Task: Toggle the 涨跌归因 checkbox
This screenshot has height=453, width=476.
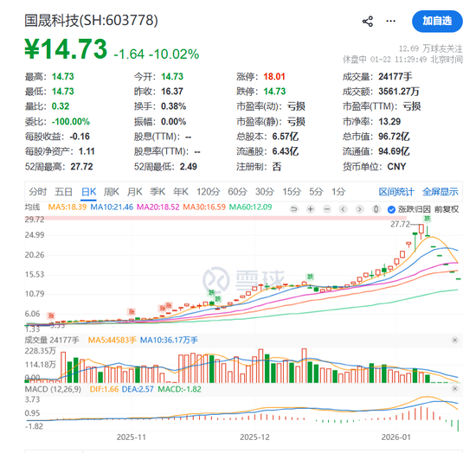Action: click(x=391, y=209)
